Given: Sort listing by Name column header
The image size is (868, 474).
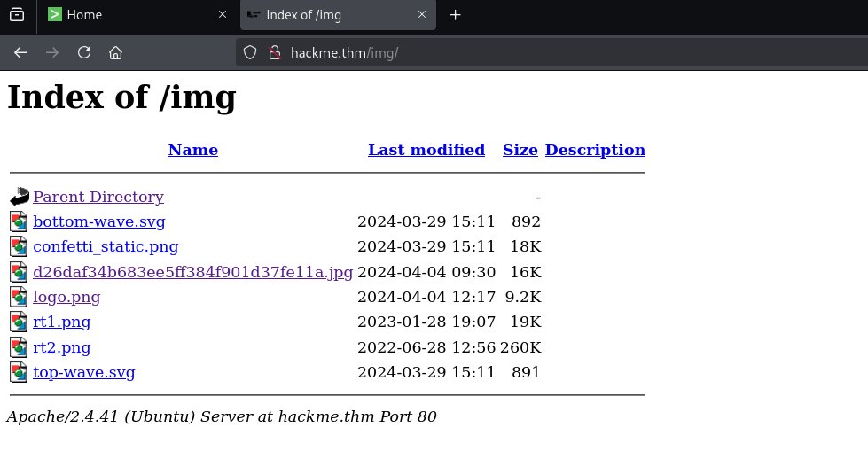Looking at the screenshot, I should [192, 150].
